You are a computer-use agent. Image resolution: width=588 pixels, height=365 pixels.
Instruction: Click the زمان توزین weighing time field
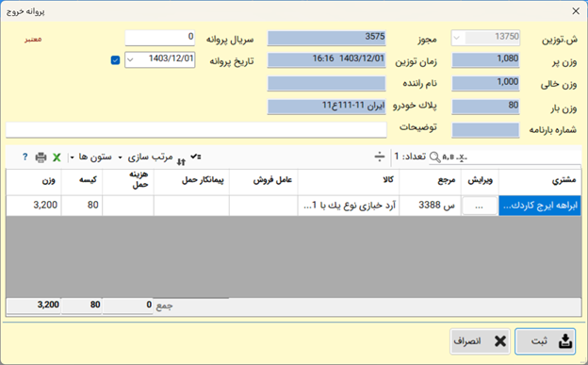tap(327, 60)
